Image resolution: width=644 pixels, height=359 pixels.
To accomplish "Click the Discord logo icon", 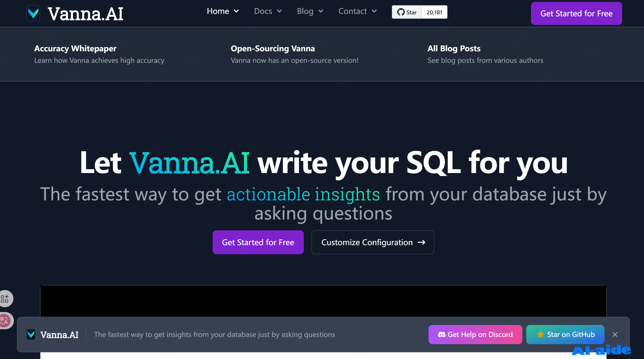I will [441, 335].
